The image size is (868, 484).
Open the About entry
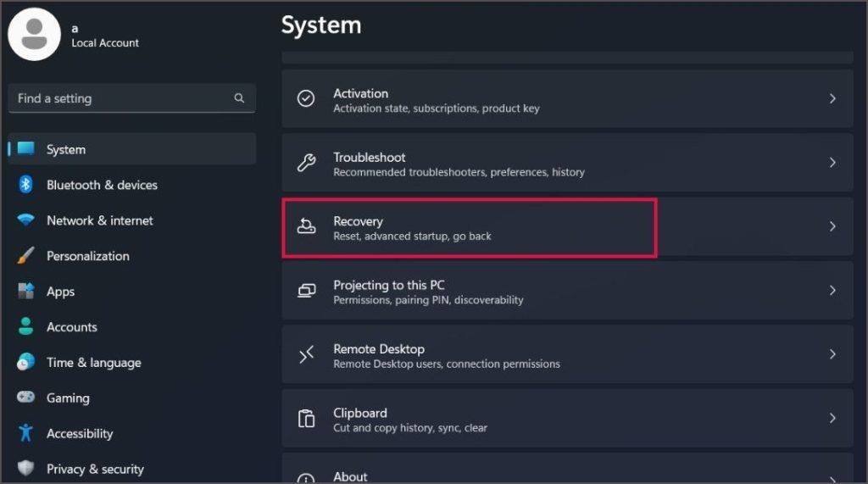click(x=567, y=469)
